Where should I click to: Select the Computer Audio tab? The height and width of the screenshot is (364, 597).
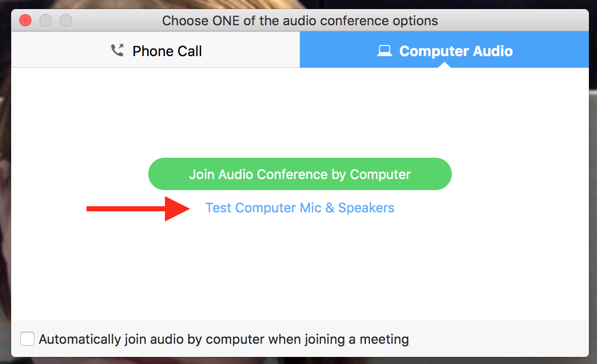pos(444,50)
